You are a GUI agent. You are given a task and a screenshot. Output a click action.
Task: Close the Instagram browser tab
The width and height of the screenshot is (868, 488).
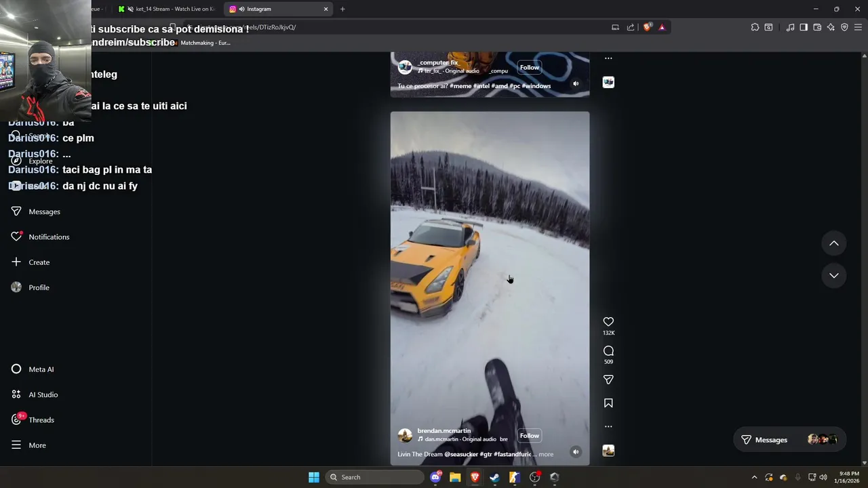(x=325, y=9)
